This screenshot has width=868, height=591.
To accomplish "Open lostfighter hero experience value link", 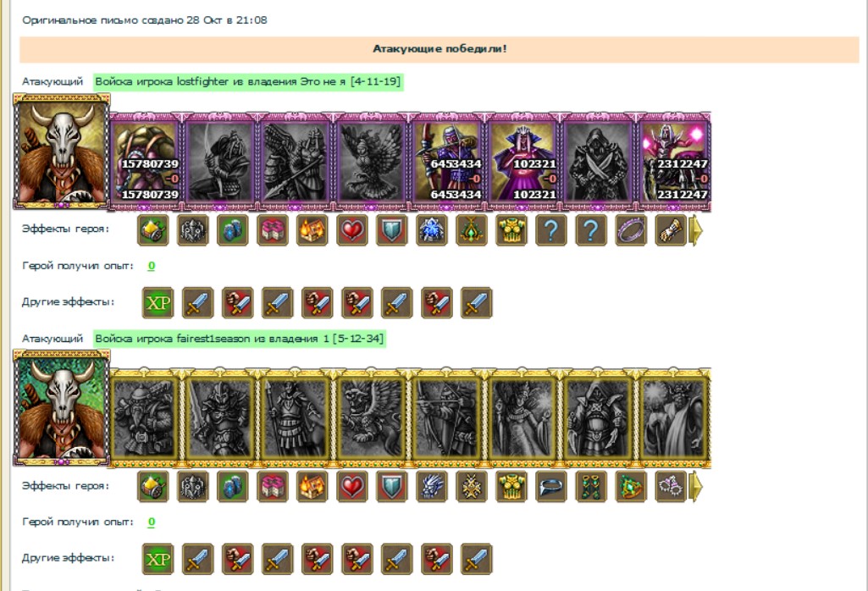I will [151, 266].
